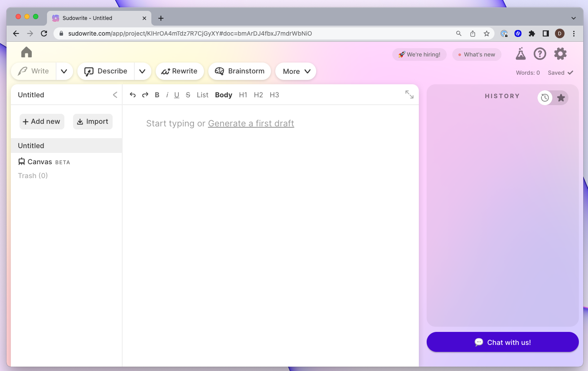Open the Chrome profile avatar D
Image resolution: width=588 pixels, height=371 pixels.
pos(560,33)
